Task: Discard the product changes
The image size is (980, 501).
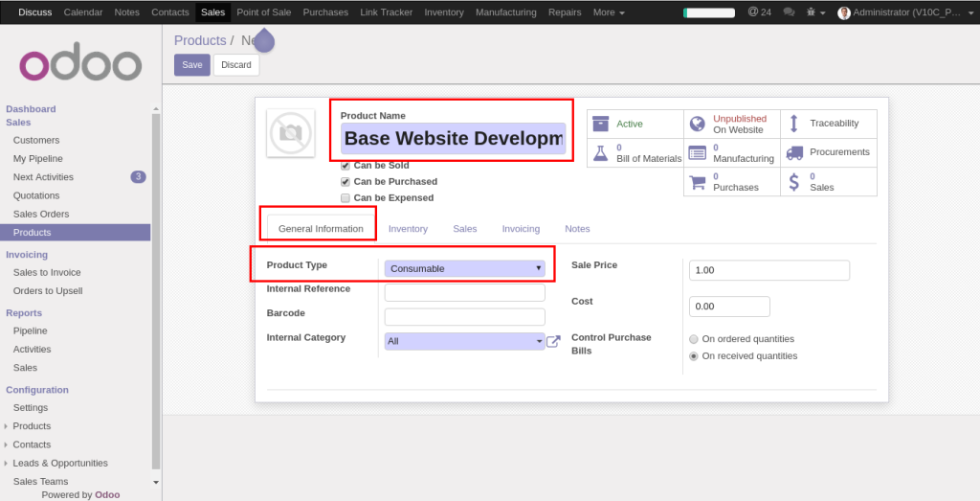Action: (235, 65)
